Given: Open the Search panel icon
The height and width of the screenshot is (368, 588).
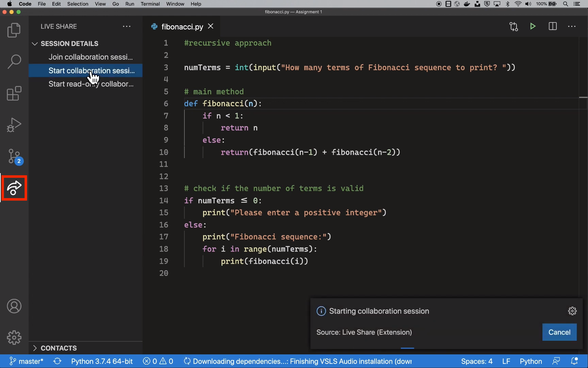Looking at the screenshot, I should (x=14, y=61).
